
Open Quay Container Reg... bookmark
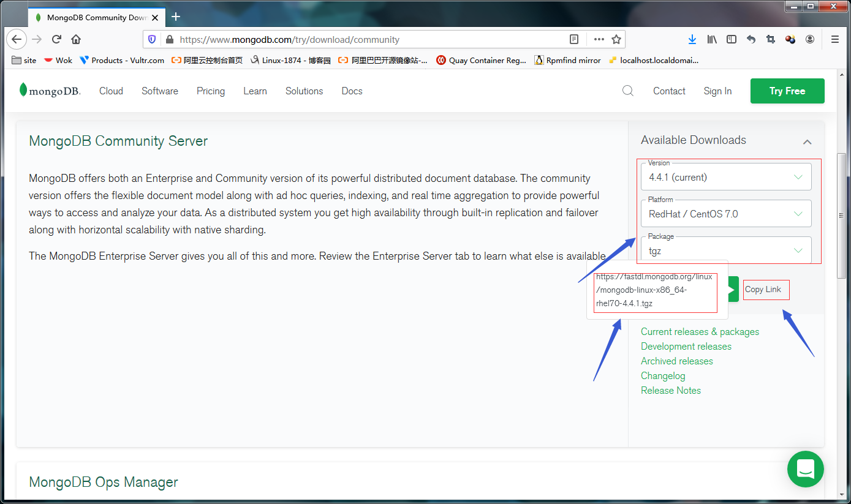pyautogui.click(x=482, y=60)
